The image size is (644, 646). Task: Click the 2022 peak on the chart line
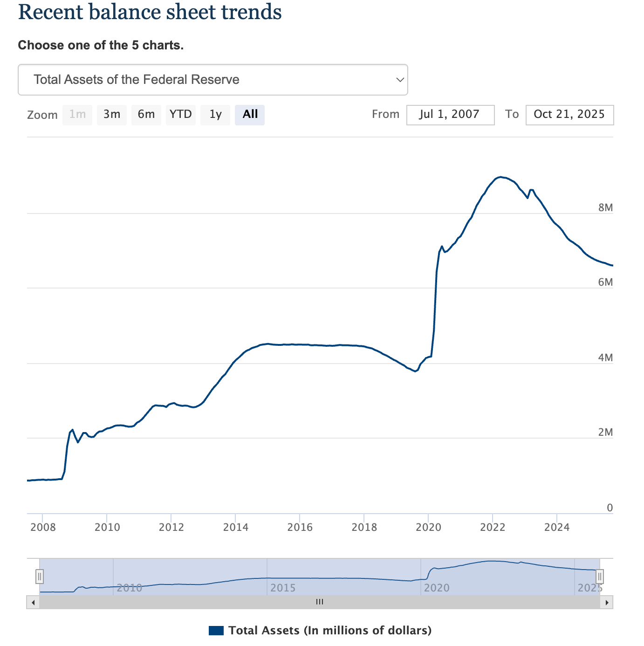pyautogui.click(x=500, y=177)
